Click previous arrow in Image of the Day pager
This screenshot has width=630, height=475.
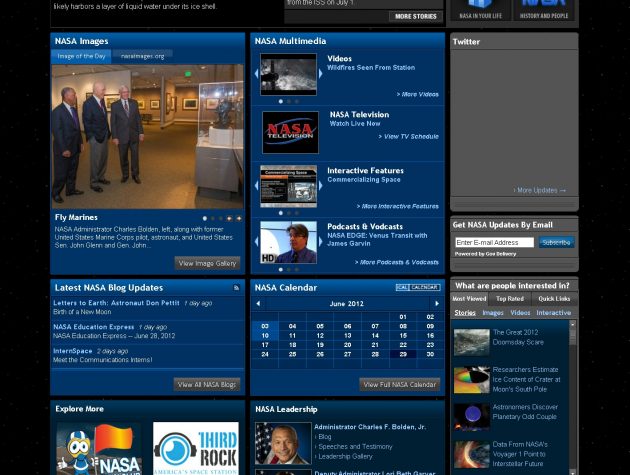(x=229, y=218)
